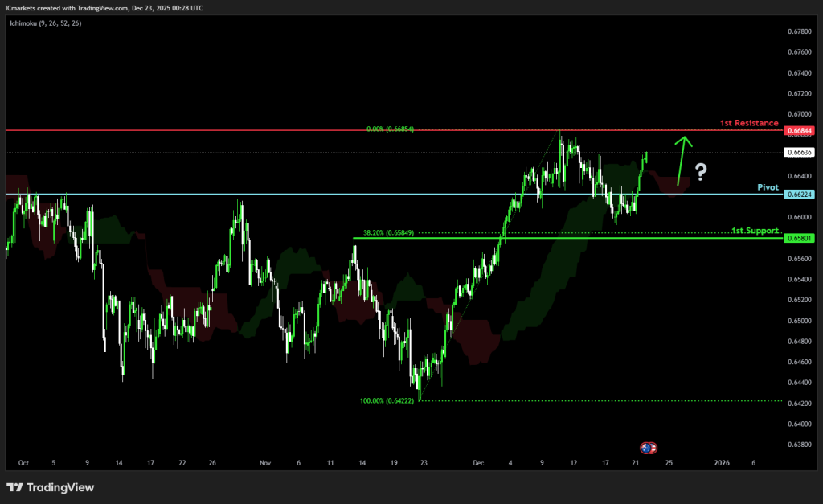Click the 0.00% (0.66854) Fibonacci label

coord(390,129)
